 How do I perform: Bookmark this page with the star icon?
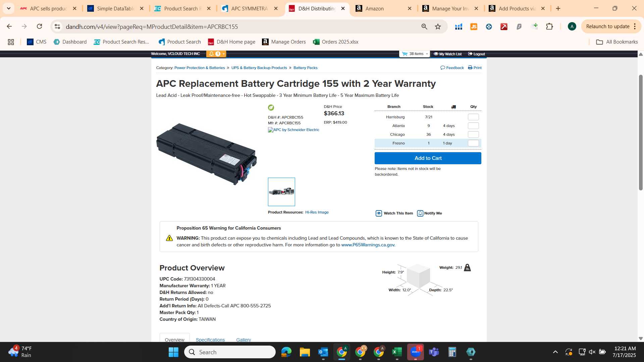[438, 26]
